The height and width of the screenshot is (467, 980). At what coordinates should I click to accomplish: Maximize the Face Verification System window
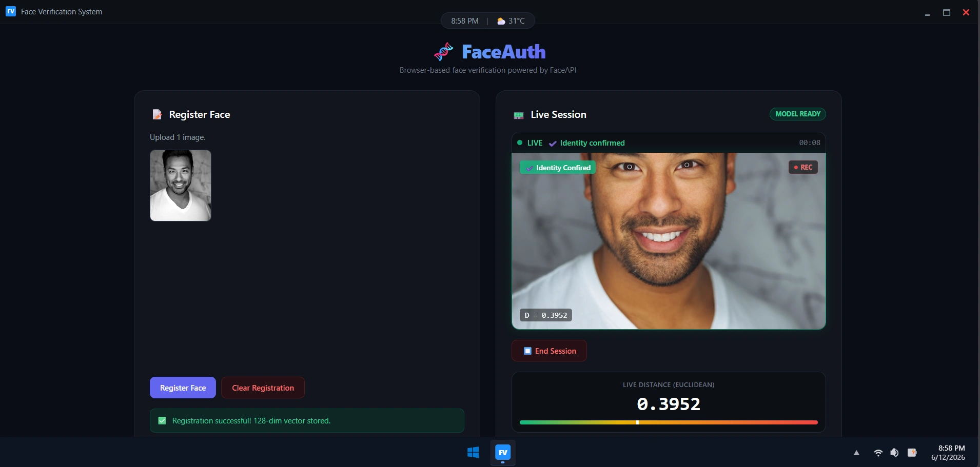(947, 12)
